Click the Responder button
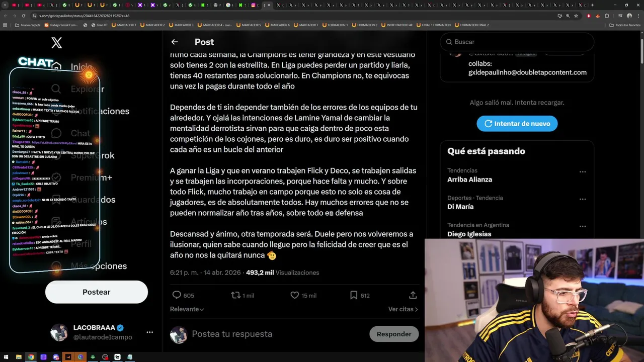 click(394, 334)
